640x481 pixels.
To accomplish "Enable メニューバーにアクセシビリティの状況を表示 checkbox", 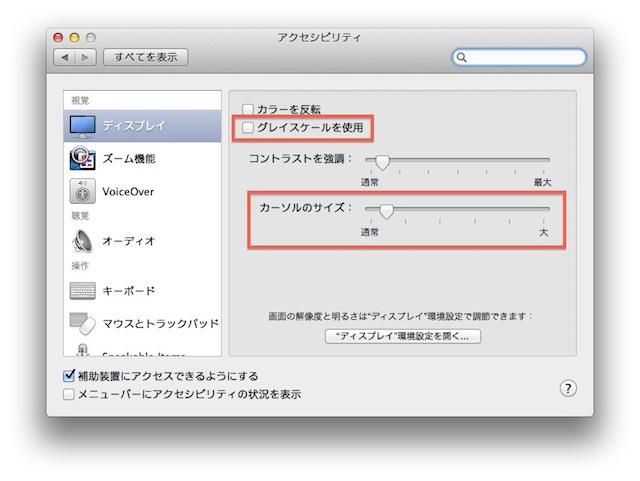I will [68, 394].
